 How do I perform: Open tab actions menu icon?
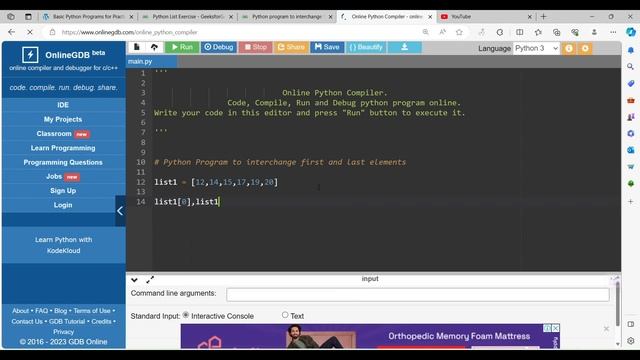(x=28, y=17)
